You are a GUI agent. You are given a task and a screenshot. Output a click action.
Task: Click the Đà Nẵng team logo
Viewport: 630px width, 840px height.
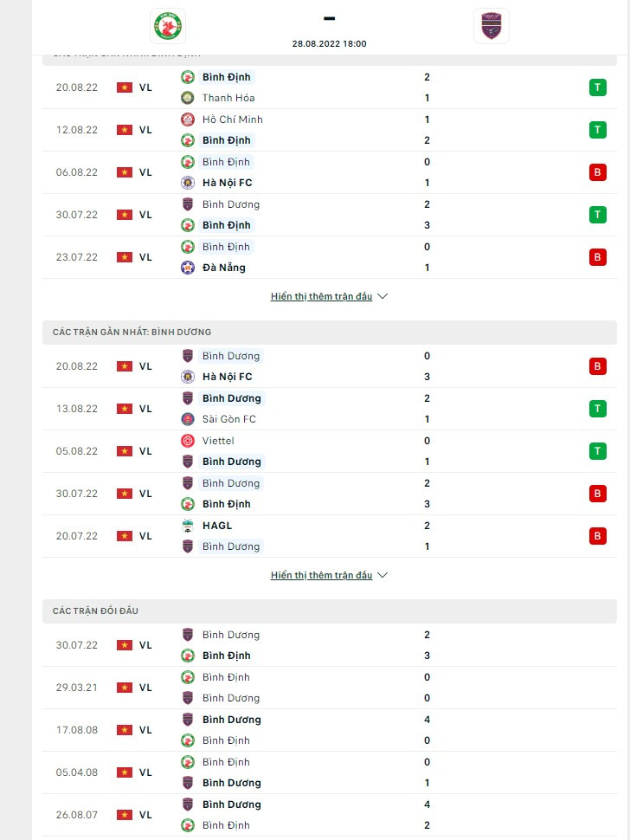pos(188,268)
